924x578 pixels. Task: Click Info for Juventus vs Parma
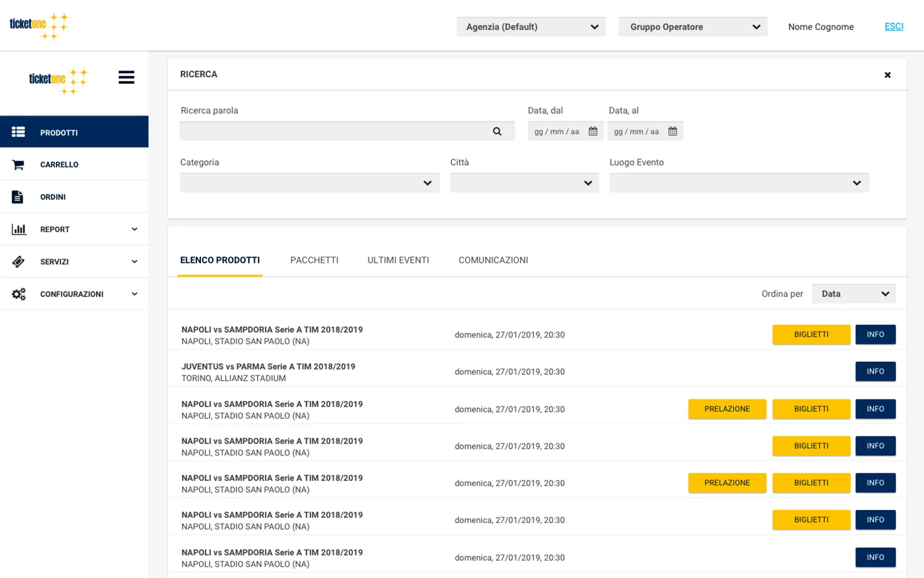tap(875, 372)
